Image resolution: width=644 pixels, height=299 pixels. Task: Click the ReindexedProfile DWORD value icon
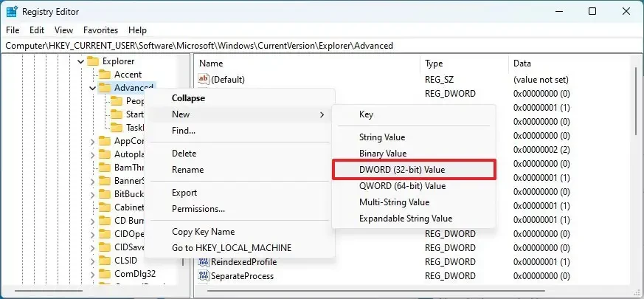(x=204, y=262)
